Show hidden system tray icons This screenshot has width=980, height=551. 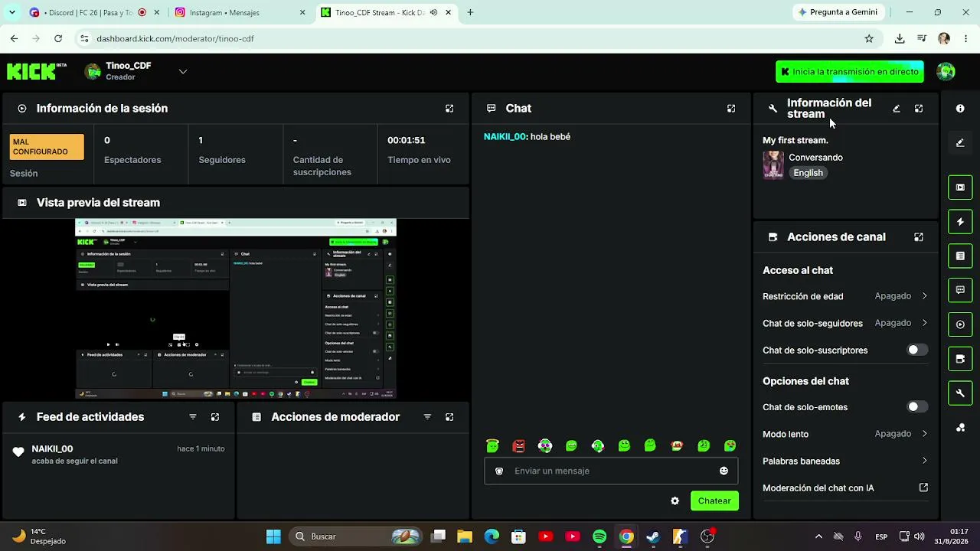click(818, 536)
